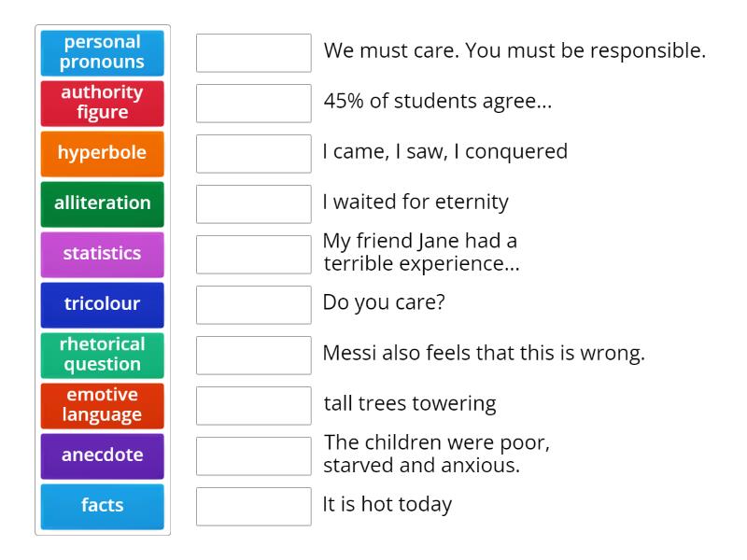Click the violet 'anecdote' tile
The image size is (747, 560).
(102, 455)
